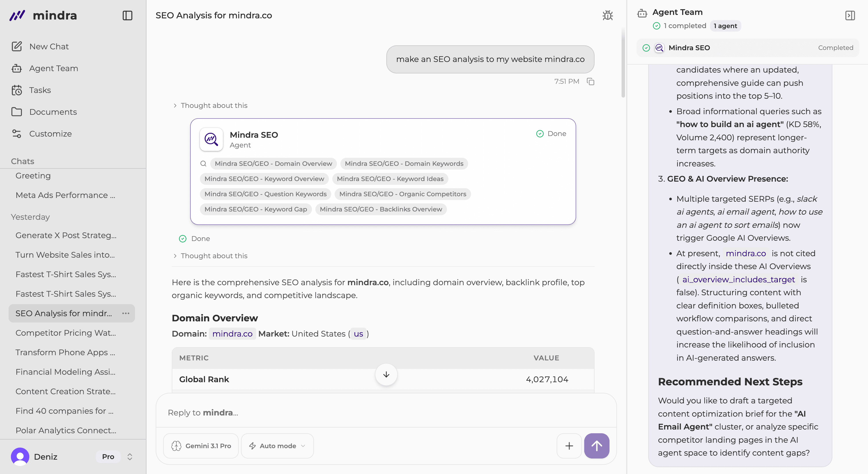Click mindra.co link in Domain Overview

coord(232,334)
